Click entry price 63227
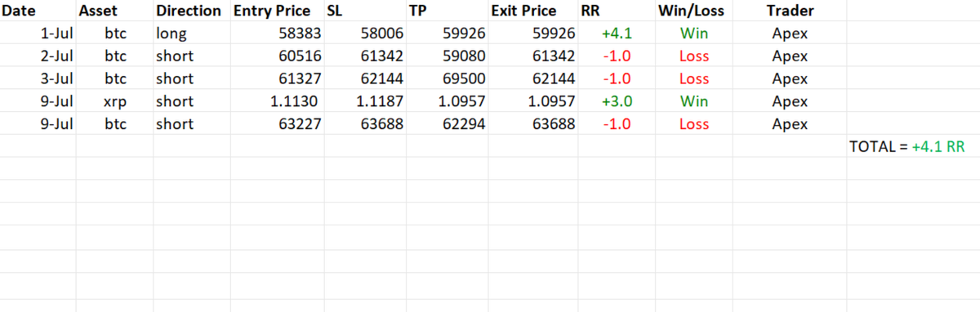 (x=277, y=124)
